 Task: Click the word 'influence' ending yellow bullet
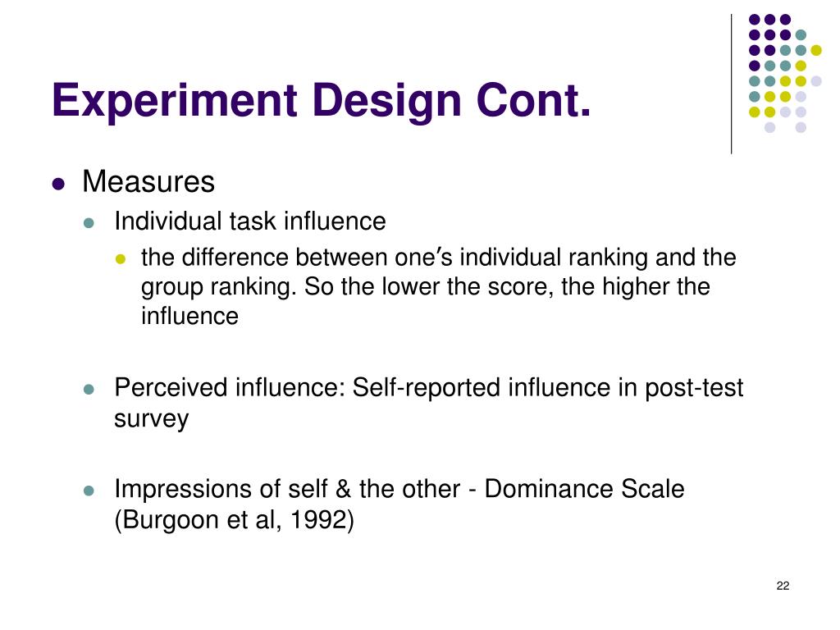(x=189, y=316)
